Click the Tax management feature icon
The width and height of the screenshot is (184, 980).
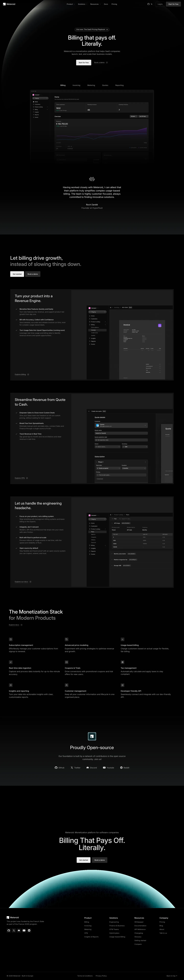coord(123,662)
